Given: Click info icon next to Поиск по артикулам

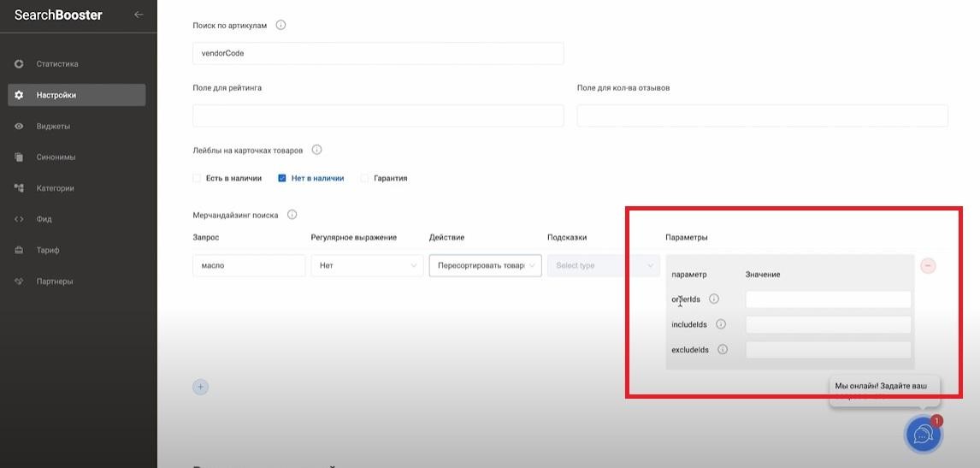Looking at the screenshot, I should (280, 25).
